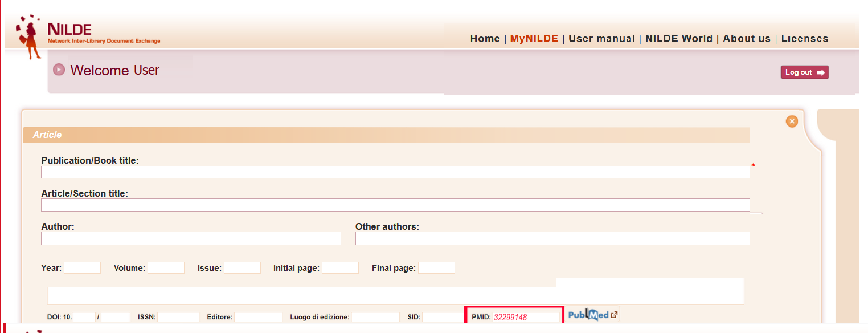This screenshot has height=333, width=868.
Task: Click the DOI suffix field after the slash
Action: [x=116, y=317]
